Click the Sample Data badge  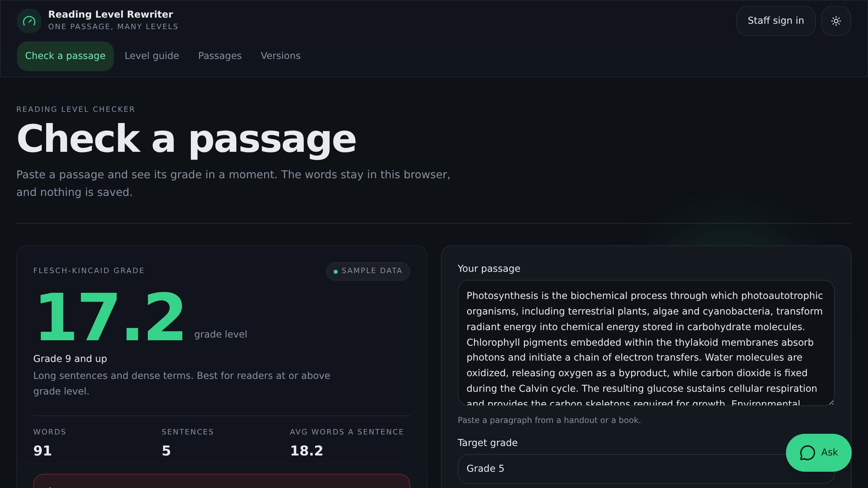tap(368, 271)
